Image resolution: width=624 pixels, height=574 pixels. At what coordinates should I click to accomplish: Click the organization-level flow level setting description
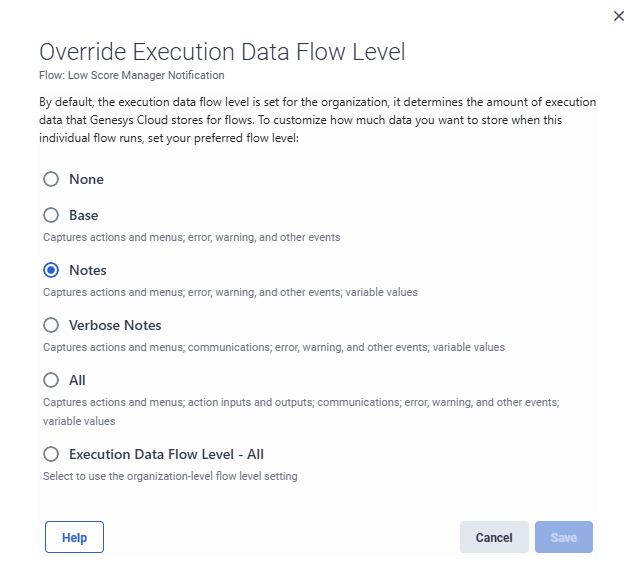click(x=170, y=476)
